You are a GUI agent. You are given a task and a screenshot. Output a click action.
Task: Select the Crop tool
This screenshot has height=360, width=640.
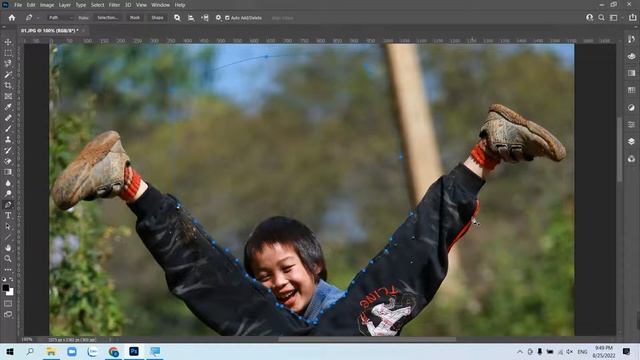coord(8,85)
